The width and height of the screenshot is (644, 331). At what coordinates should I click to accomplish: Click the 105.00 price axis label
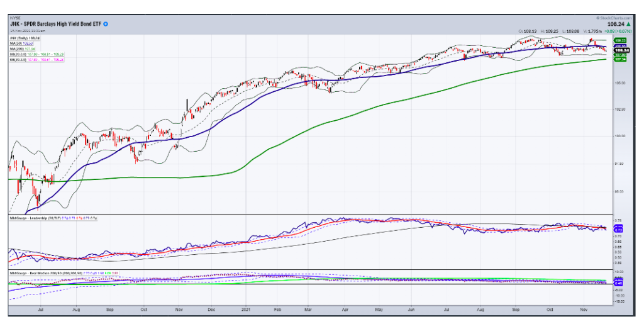coord(619,82)
